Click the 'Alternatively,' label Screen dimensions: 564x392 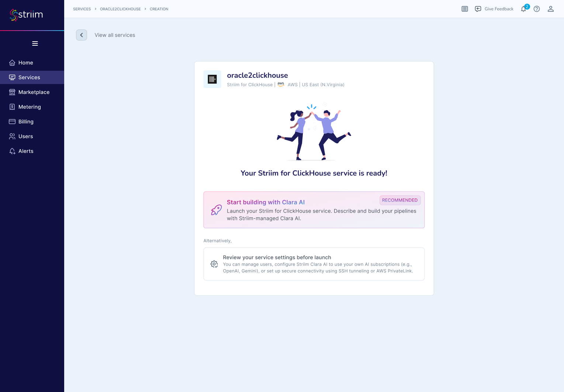[218, 241]
